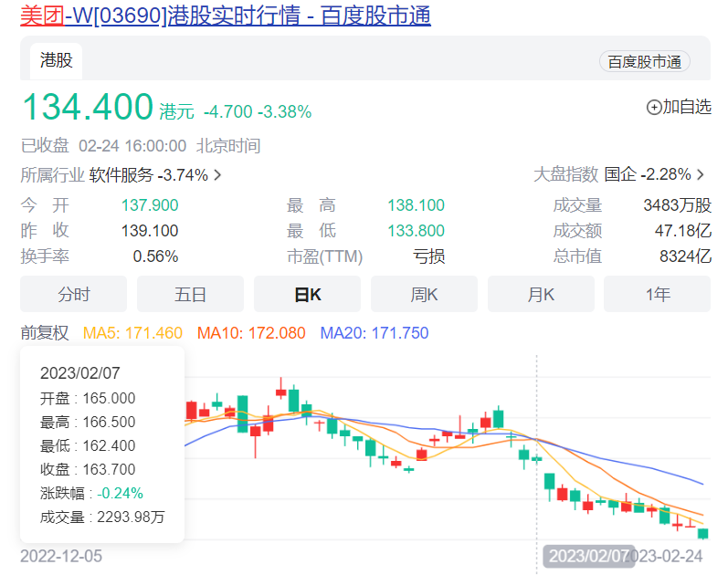
Task: Switch to the 分时 chart tab
Action: (73, 294)
